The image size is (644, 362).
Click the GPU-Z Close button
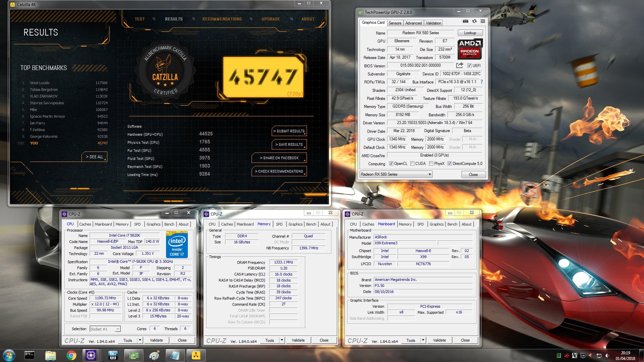473,175
